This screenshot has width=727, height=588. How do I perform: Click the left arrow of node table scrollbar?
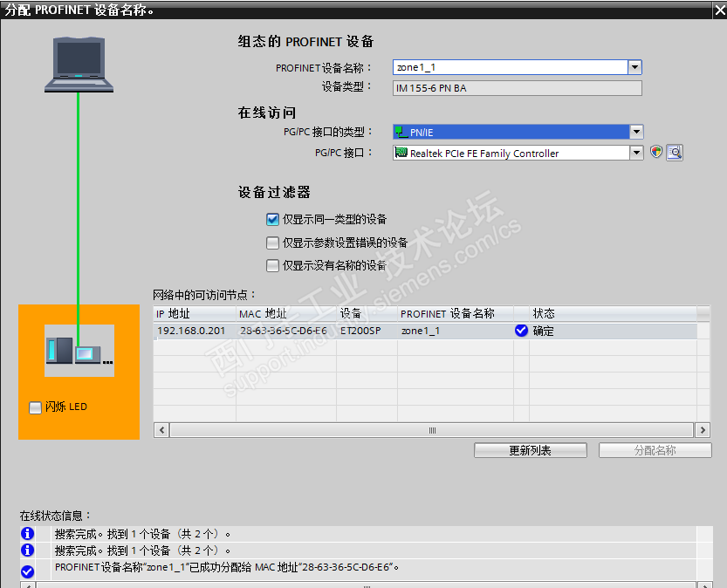coord(161,430)
